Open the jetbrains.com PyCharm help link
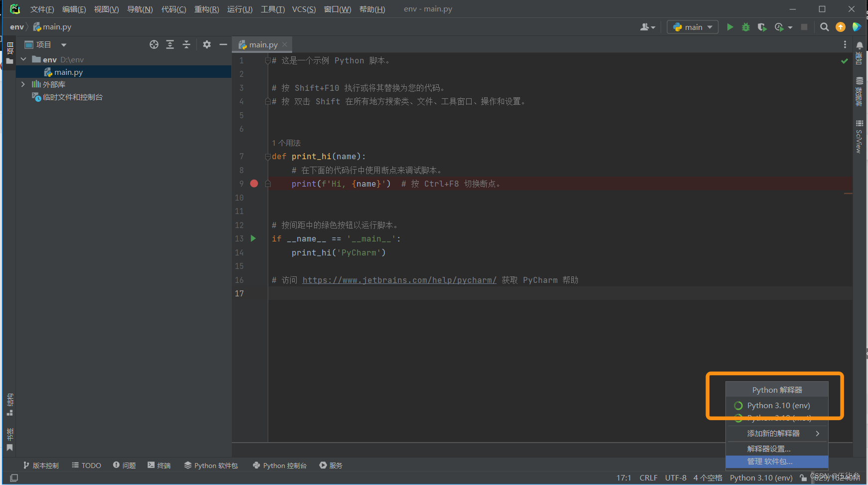Screen dimensions: 868x485 click(x=399, y=280)
